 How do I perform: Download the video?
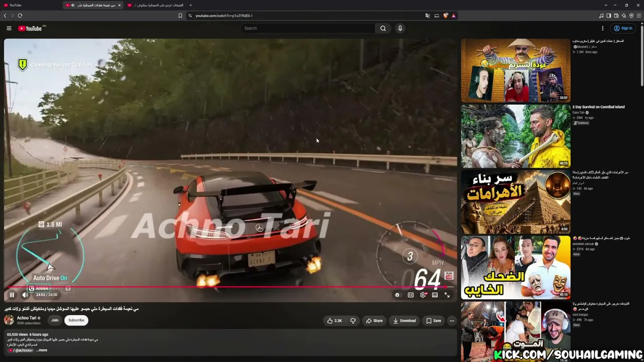coord(405,321)
